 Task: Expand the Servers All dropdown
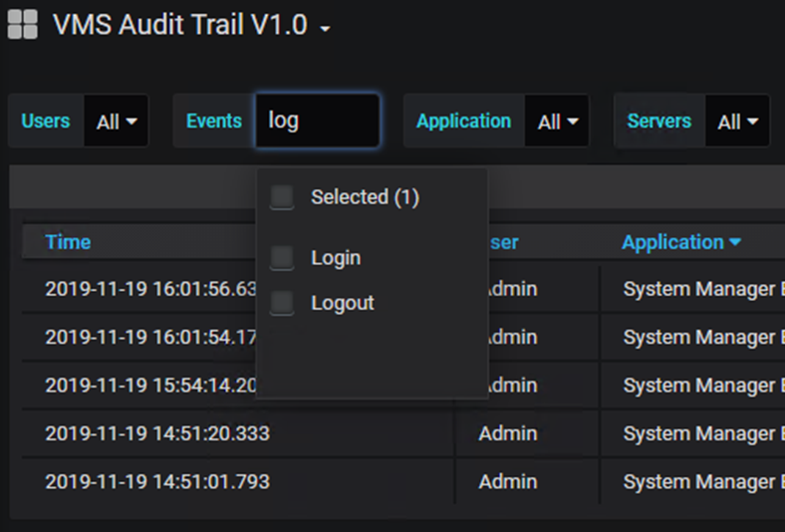737,122
